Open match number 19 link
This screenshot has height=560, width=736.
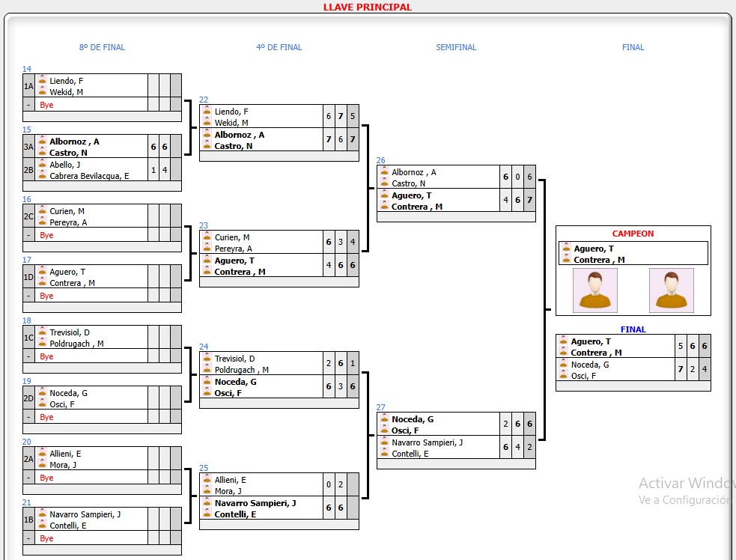[27, 381]
